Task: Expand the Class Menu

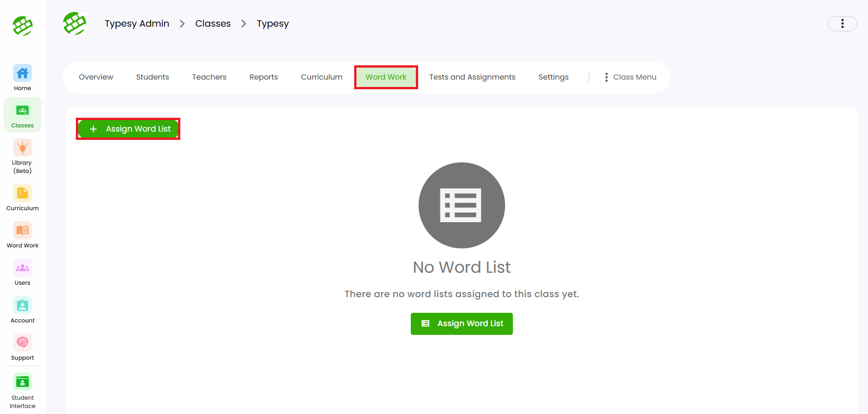Action: click(x=630, y=77)
